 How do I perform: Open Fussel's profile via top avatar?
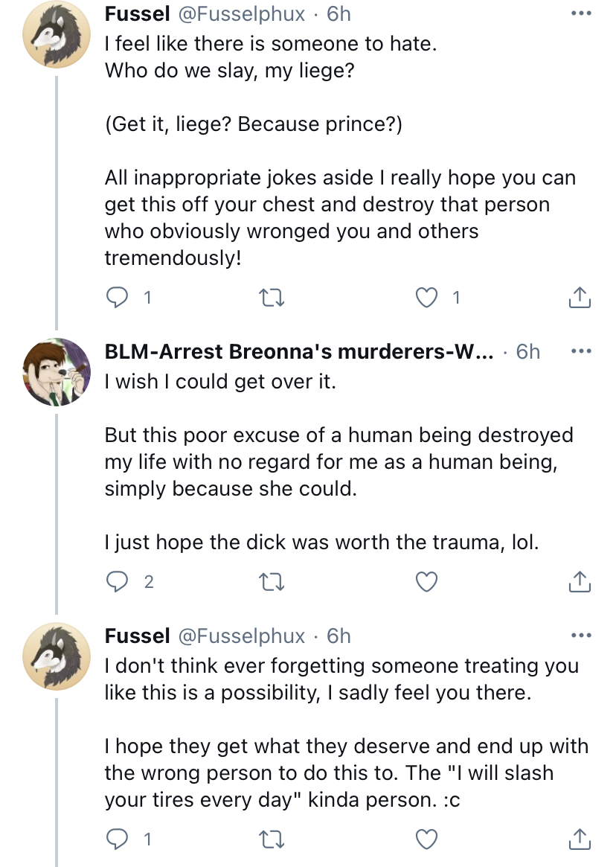click(57, 34)
